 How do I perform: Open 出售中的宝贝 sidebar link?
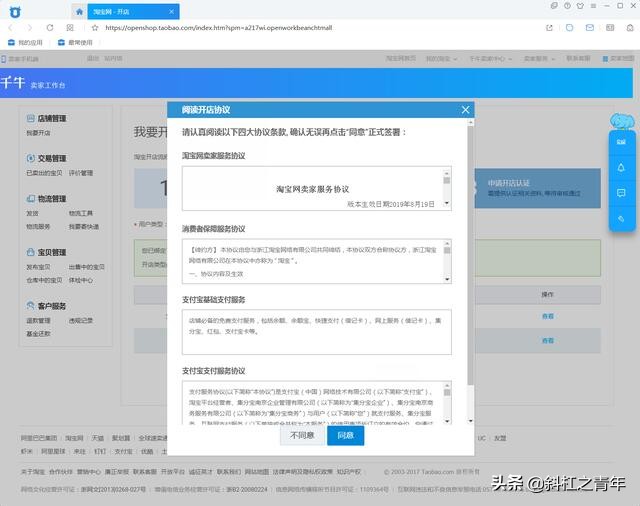pyautogui.click(x=87, y=267)
